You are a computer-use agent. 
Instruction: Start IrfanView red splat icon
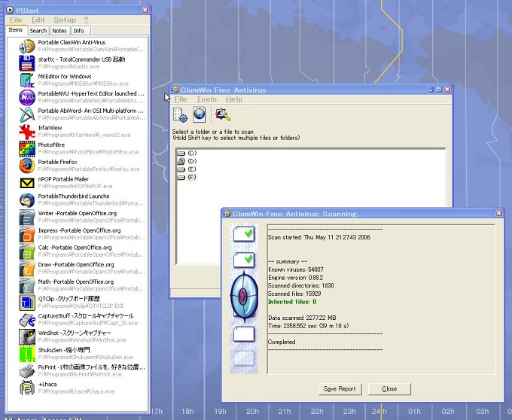pyautogui.click(x=27, y=132)
